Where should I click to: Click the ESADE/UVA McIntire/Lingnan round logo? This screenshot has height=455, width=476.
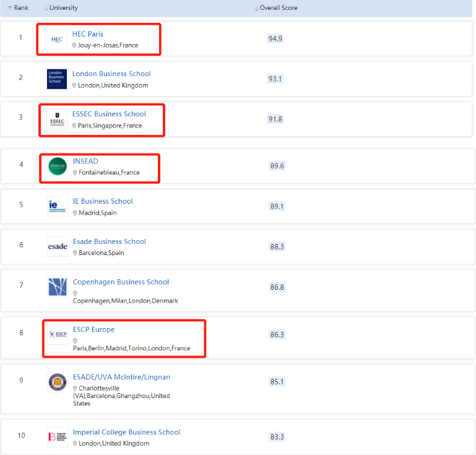click(x=58, y=382)
